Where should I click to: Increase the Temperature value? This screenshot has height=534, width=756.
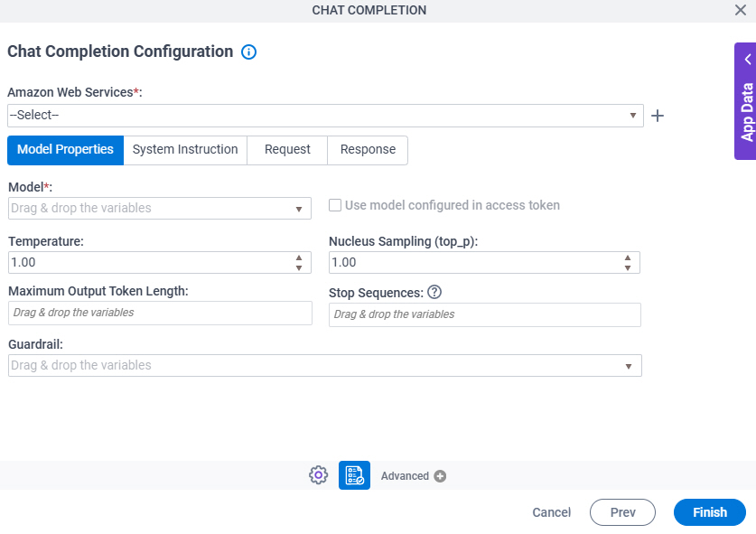point(299,258)
